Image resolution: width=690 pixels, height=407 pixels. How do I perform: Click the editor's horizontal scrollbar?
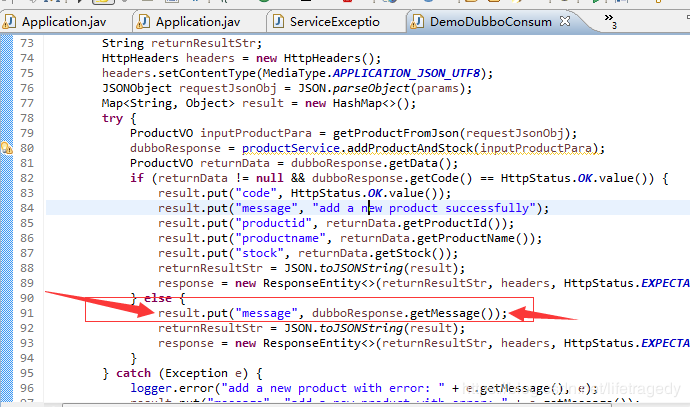tap(337, 405)
